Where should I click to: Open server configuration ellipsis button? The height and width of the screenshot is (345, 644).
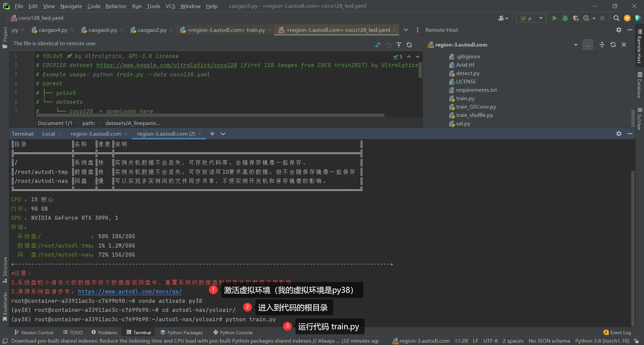coord(588,45)
